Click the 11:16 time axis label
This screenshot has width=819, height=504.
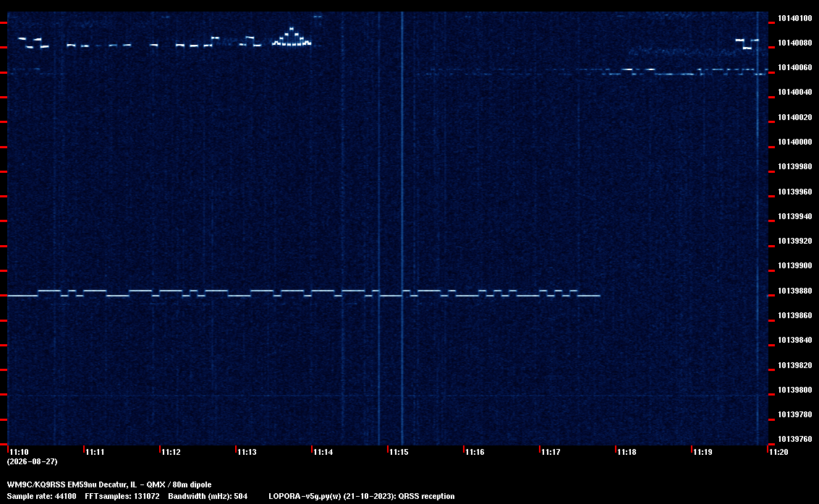[x=475, y=452]
